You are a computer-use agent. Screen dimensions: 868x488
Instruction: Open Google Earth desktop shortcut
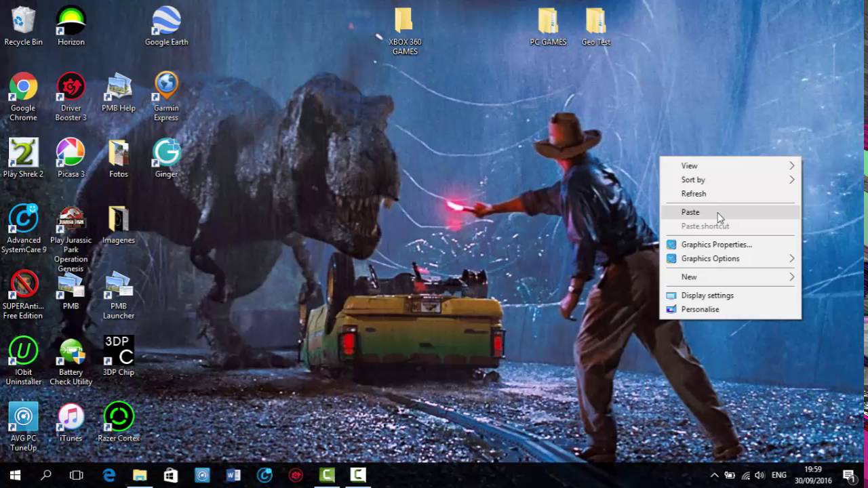pos(166,26)
